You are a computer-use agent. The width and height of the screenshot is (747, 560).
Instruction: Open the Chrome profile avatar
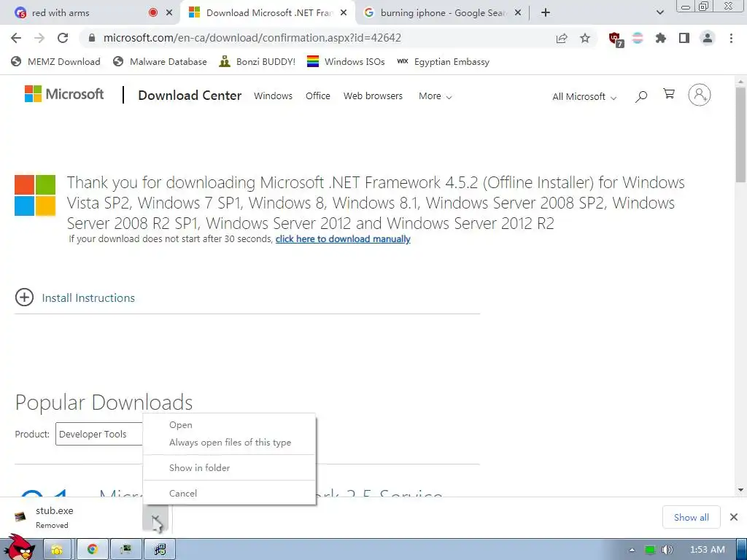(708, 38)
